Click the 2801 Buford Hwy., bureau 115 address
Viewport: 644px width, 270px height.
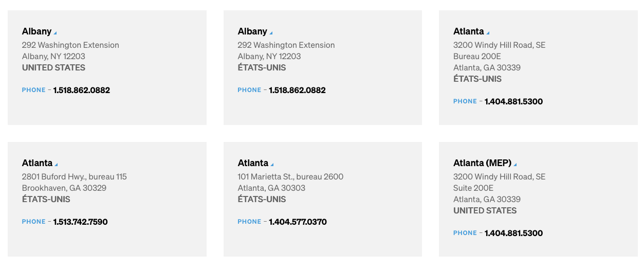[75, 176]
